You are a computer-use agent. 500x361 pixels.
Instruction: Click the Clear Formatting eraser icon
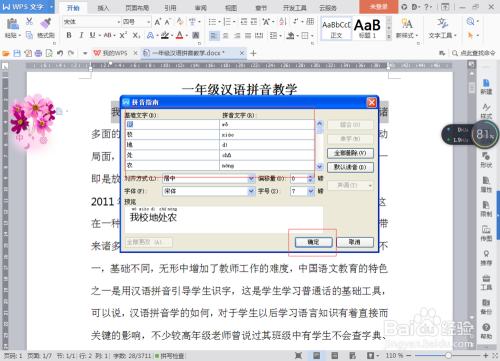tap(180, 22)
